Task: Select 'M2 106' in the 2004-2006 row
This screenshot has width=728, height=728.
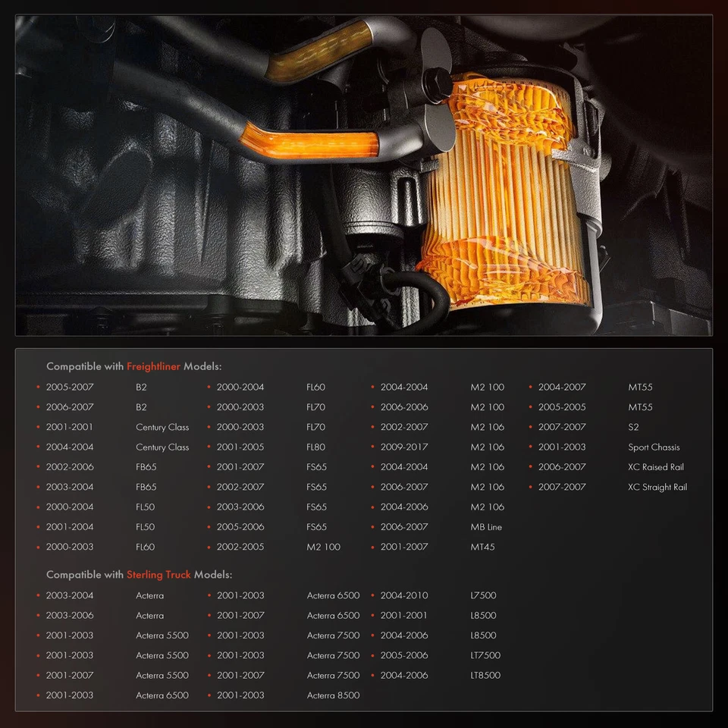Action: (487, 507)
